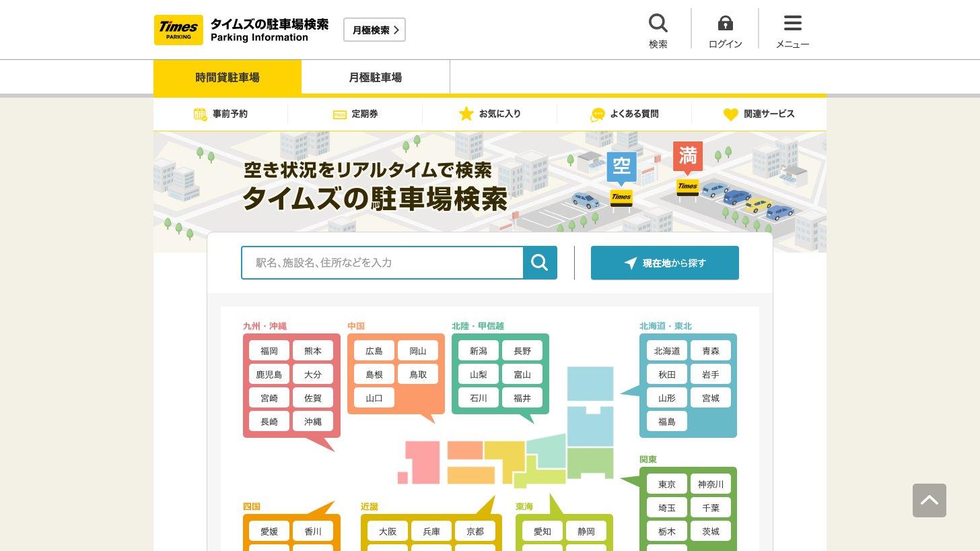Select 千葉 prefecture
The width and height of the screenshot is (980, 551).
(x=711, y=508)
